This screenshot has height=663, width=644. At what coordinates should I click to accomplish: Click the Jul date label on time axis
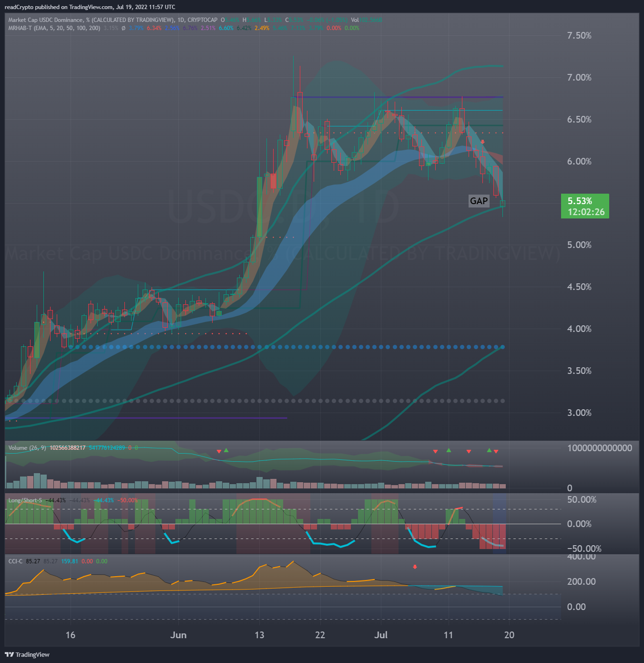(381, 635)
